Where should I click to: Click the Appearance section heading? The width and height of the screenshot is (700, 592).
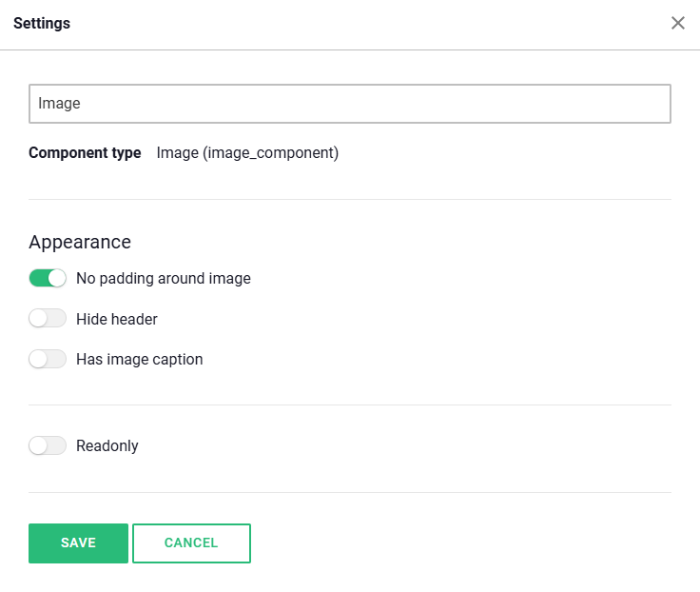(80, 242)
